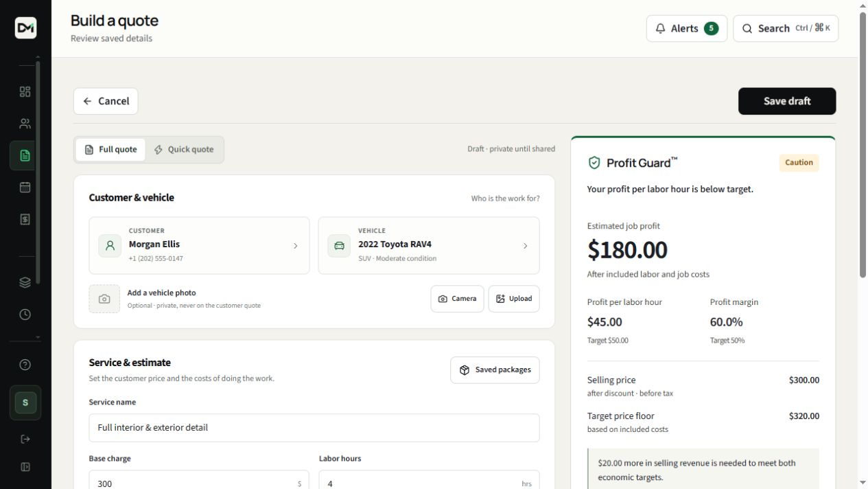Click the 60.0% profit margin value

[x=726, y=322]
